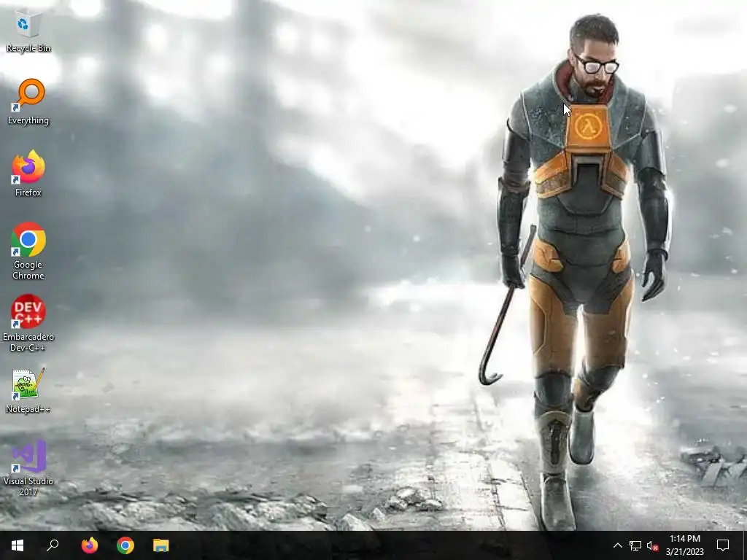Image resolution: width=747 pixels, height=560 pixels.
Task: Show hidden system tray icons
Action: click(x=617, y=545)
